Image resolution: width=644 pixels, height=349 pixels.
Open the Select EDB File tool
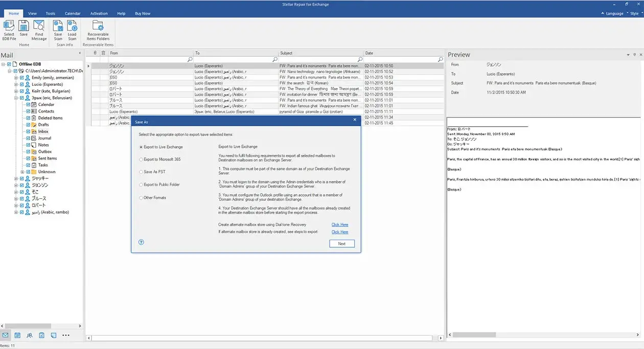(9, 30)
